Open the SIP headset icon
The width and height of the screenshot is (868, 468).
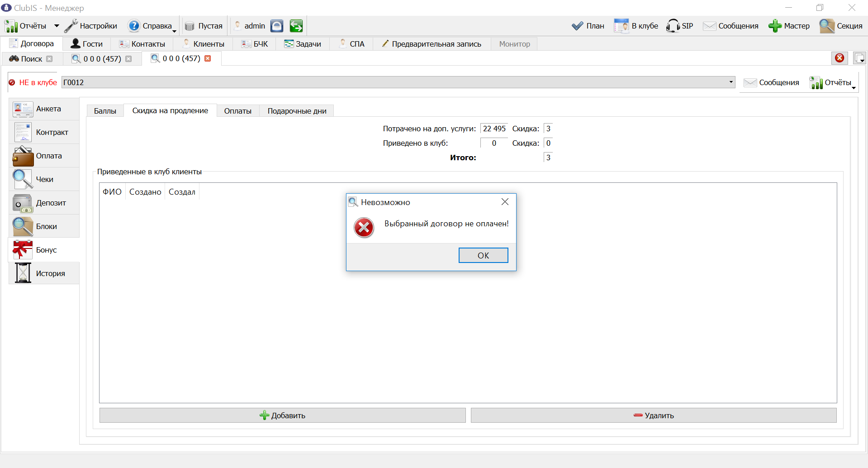tap(673, 26)
